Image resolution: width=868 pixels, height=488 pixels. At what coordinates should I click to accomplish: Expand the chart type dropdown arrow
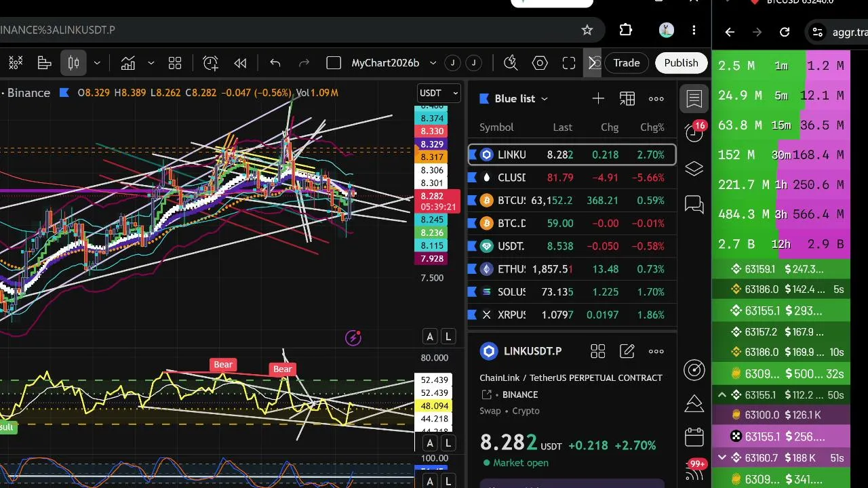pos(97,63)
